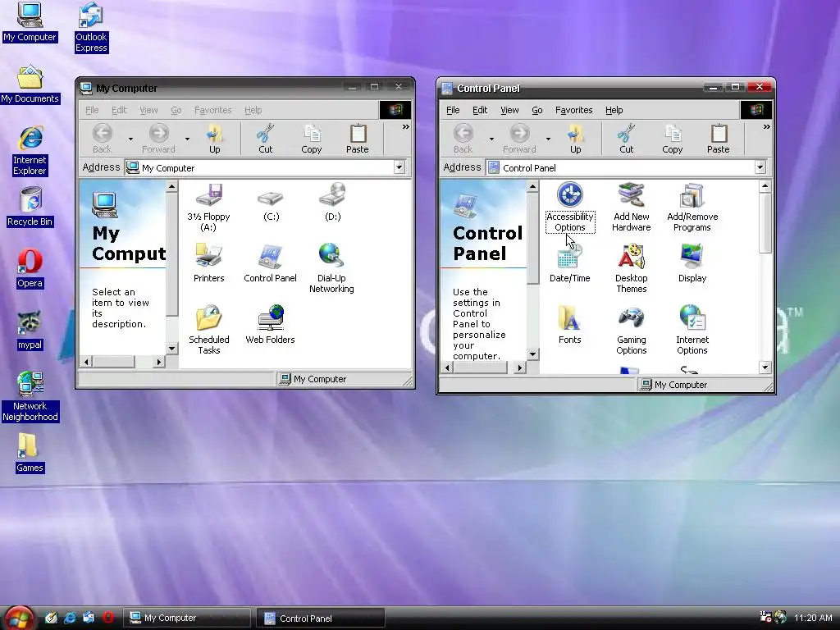Open Desktop Themes applet
Screen dimensions: 840x630
631,269
